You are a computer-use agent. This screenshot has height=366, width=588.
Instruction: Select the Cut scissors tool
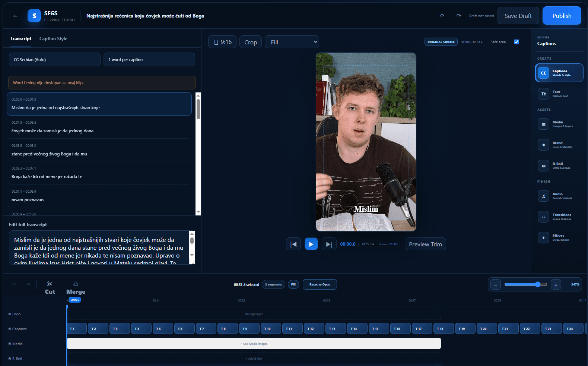50,288
